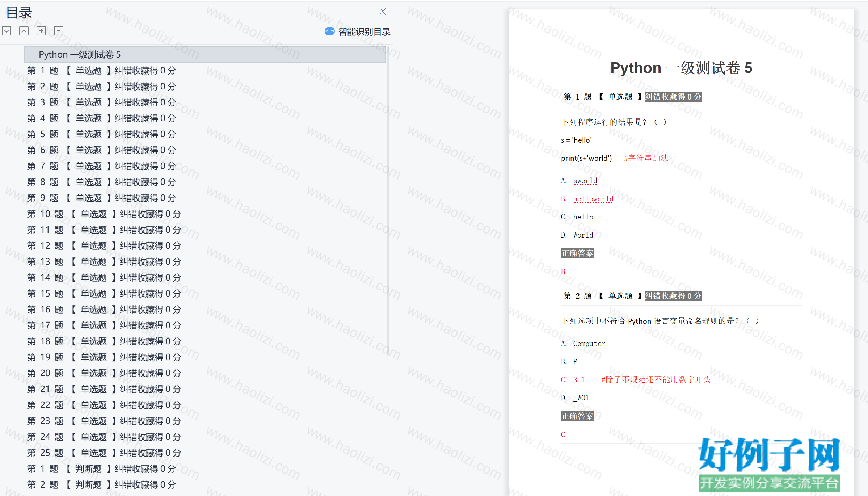The height and width of the screenshot is (496, 868).
Task: Jump to outline entry 第 2 题 【单选题】
Action: (x=102, y=87)
